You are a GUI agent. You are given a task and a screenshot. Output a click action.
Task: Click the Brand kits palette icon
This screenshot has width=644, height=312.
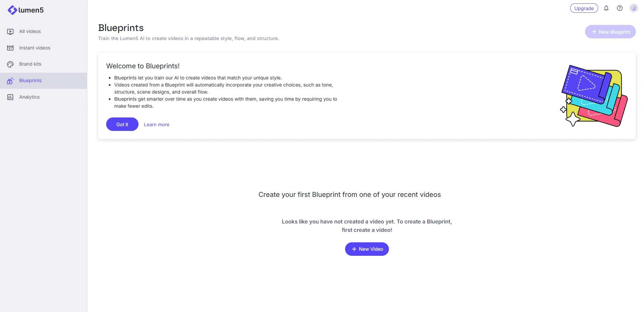[10, 64]
